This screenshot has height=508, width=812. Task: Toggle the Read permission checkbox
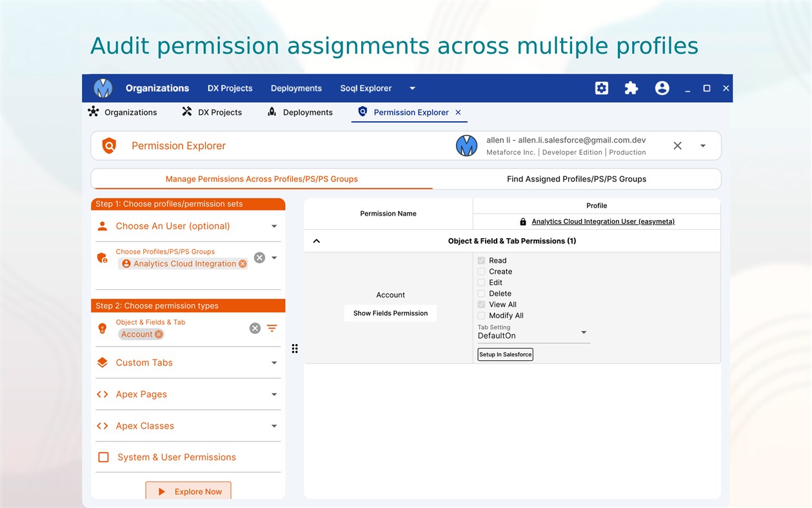481,261
